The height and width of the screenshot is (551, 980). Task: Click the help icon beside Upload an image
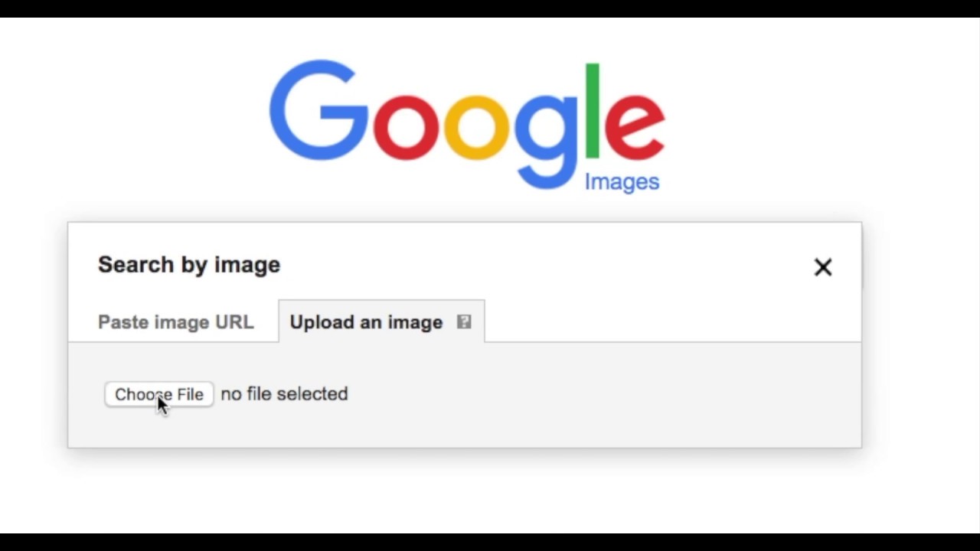point(463,322)
